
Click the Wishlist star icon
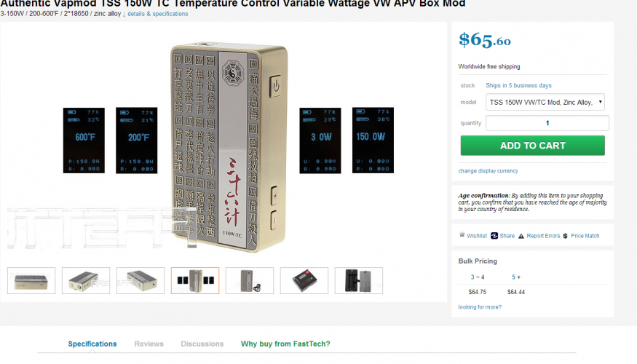[x=462, y=235]
